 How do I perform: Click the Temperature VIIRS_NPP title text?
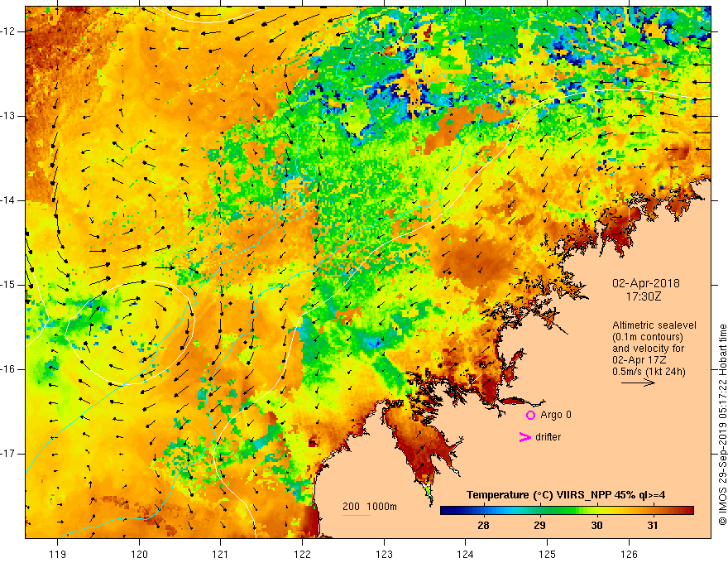click(x=566, y=495)
